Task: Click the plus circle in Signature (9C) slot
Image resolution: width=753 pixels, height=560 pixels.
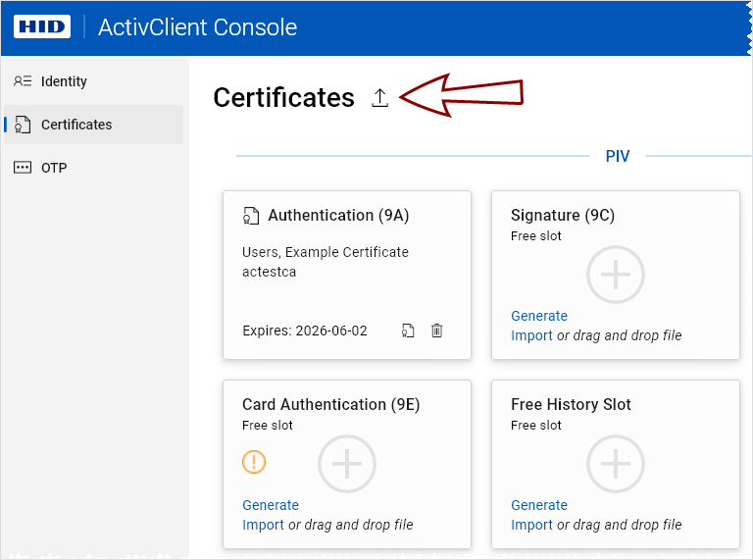Action: pos(615,275)
